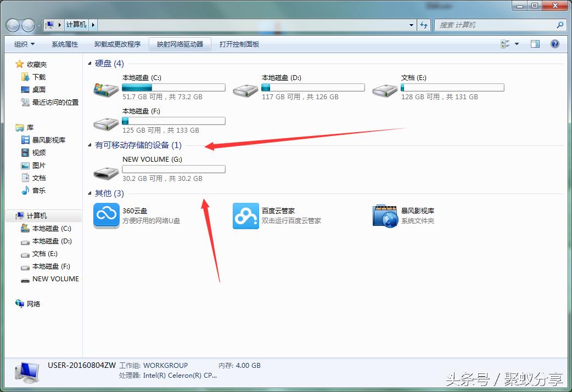
Task: Open the 百度云管家 icon
Action: coord(245,215)
